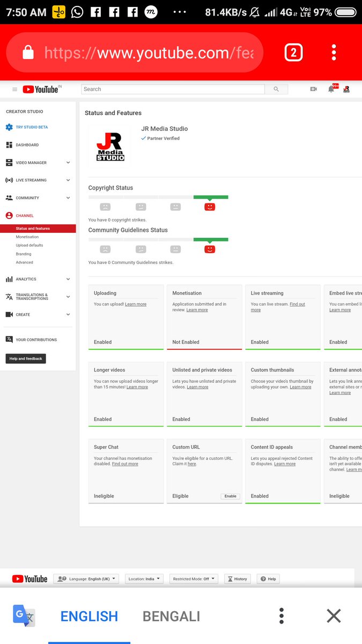Screen dimensions: 362x644
Task: Expand the Translations & Transcriptions chevron
Action: tap(68, 297)
